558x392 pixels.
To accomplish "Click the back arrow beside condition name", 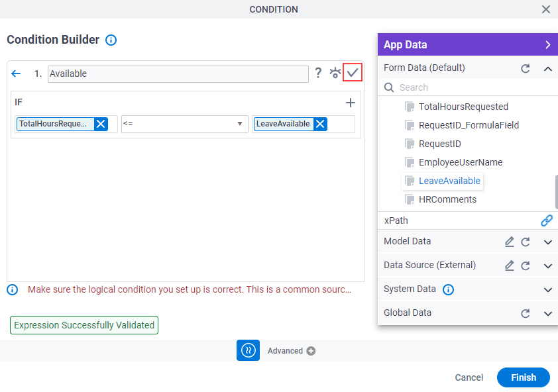I will click(16, 73).
